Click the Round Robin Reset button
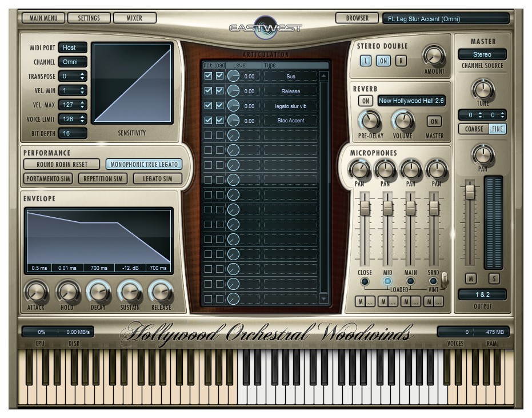This screenshot has width=532, height=418. pyautogui.click(x=62, y=165)
